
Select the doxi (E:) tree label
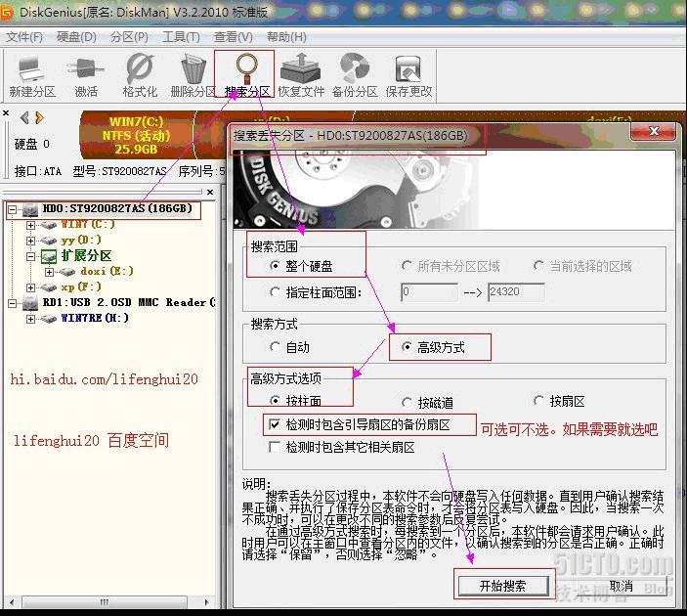click(107, 272)
